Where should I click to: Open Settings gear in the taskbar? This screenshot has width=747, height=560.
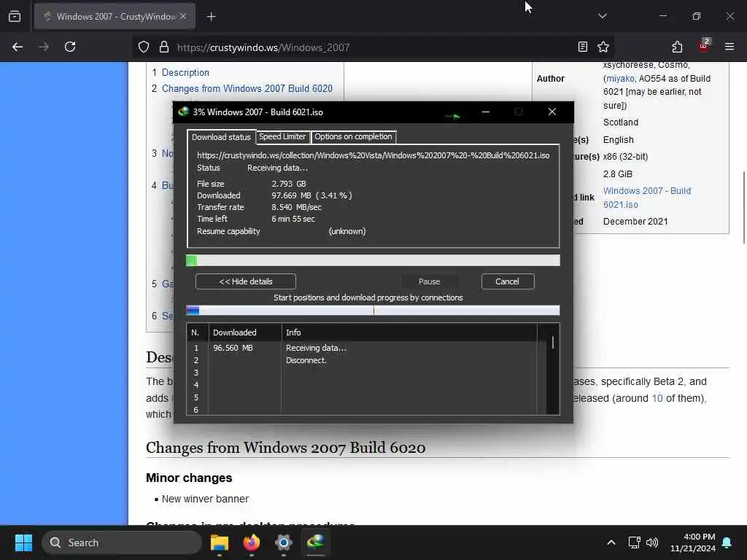284,542
